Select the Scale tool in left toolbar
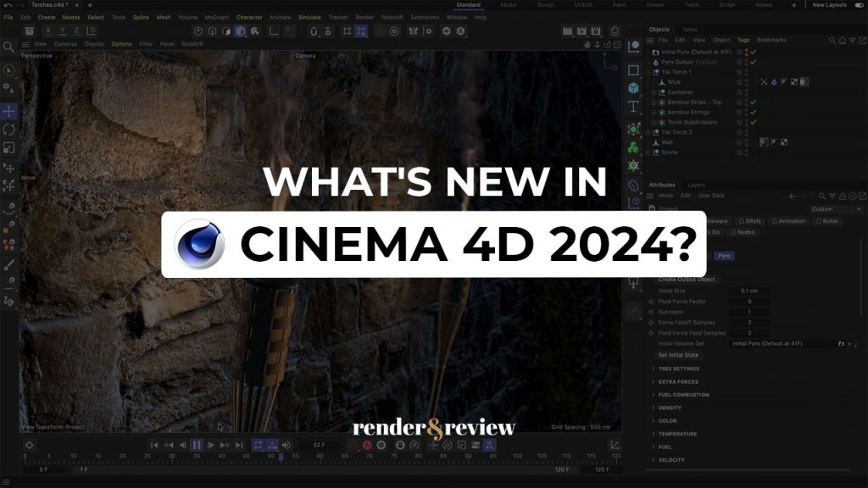Image resolution: width=868 pixels, height=488 pixels. click(x=8, y=147)
